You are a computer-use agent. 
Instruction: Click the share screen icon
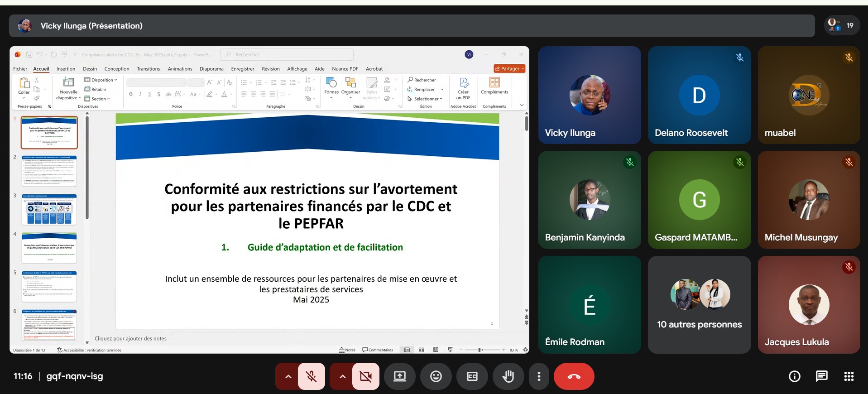pos(399,376)
